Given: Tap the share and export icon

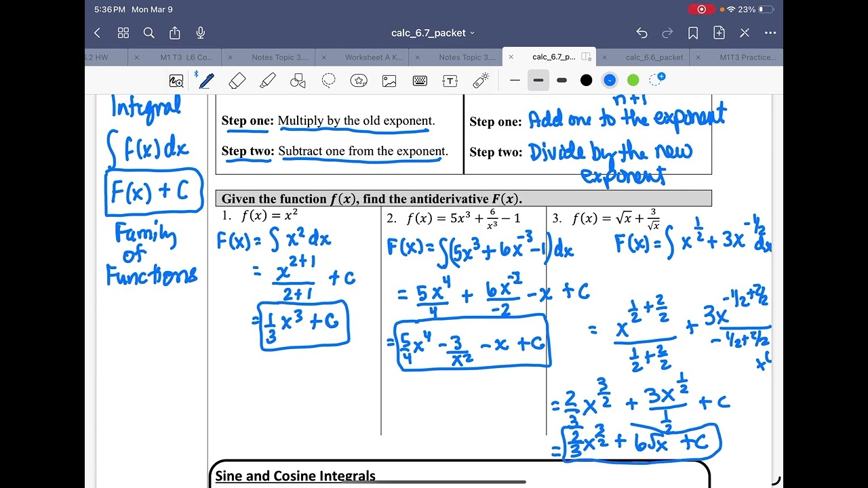Looking at the screenshot, I should pyautogui.click(x=174, y=33).
